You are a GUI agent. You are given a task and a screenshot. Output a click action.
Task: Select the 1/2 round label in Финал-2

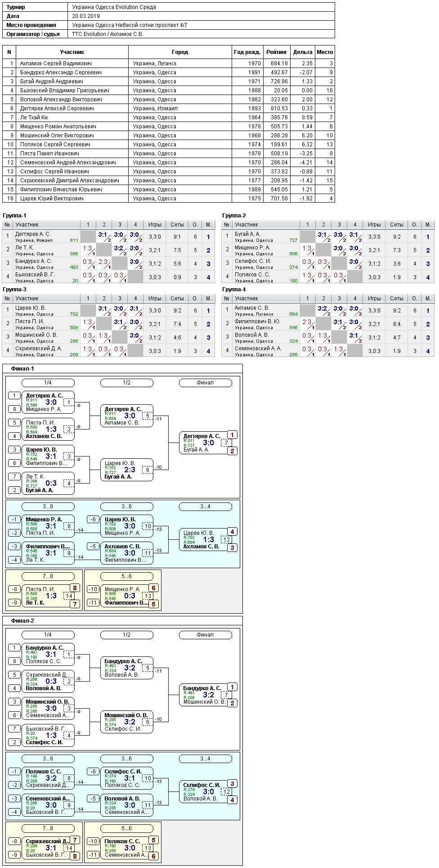pos(127,635)
